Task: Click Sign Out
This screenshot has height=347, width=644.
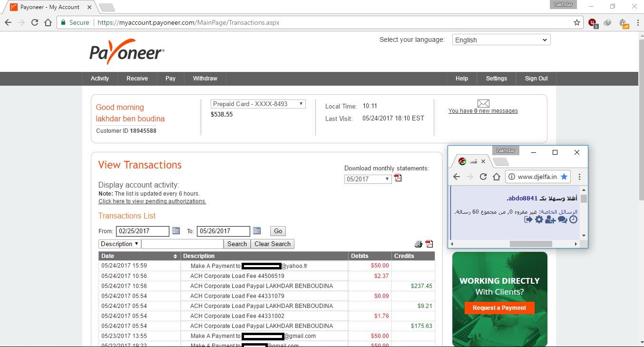Action: [536, 79]
